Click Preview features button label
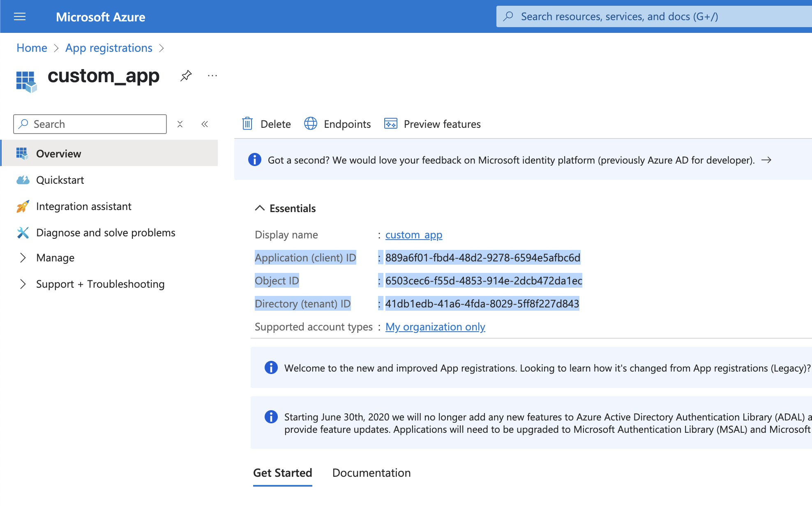The image size is (812, 508). click(442, 124)
